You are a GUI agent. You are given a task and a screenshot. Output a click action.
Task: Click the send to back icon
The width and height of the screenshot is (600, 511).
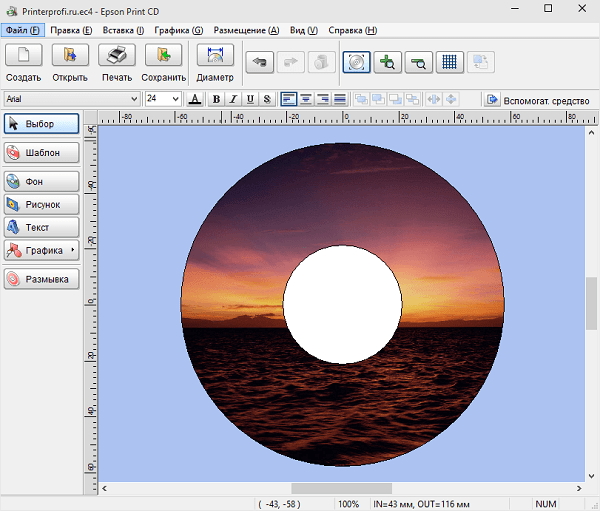pos(412,99)
